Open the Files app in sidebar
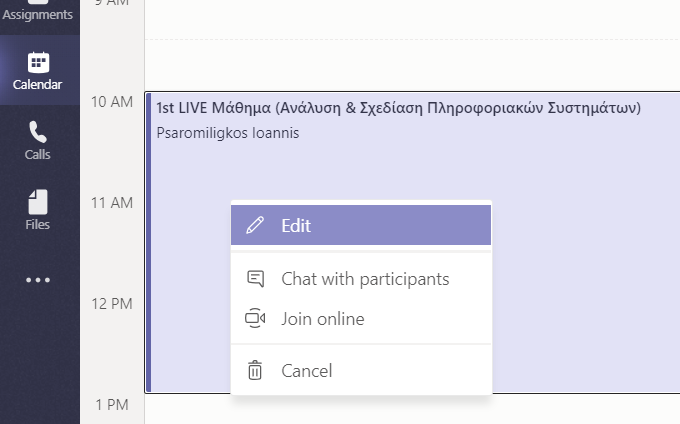The height and width of the screenshot is (424, 680). tap(38, 210)
